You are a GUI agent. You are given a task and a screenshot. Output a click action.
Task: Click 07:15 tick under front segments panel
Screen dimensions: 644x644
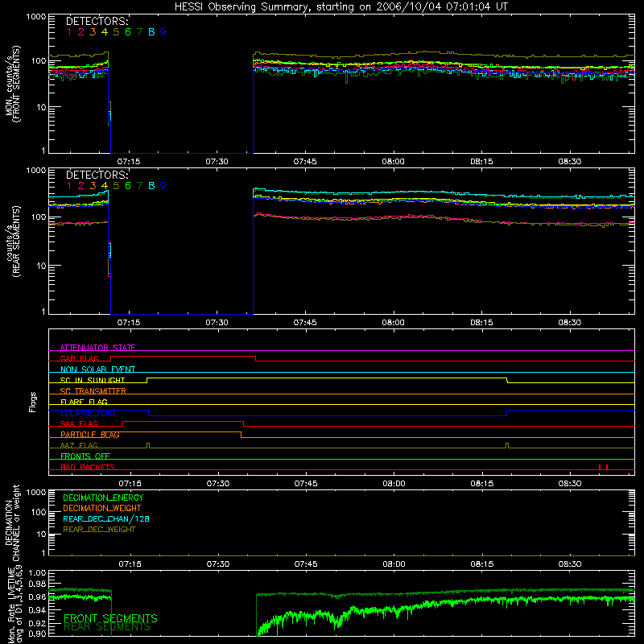click(x=129, y=162)
